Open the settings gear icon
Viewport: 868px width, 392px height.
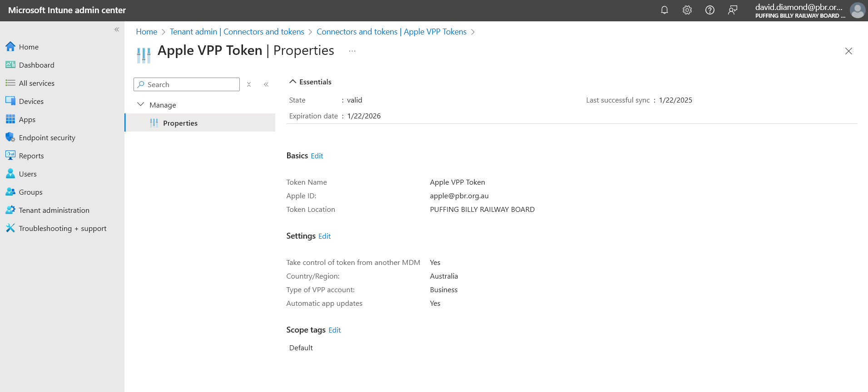coord(687,10)
